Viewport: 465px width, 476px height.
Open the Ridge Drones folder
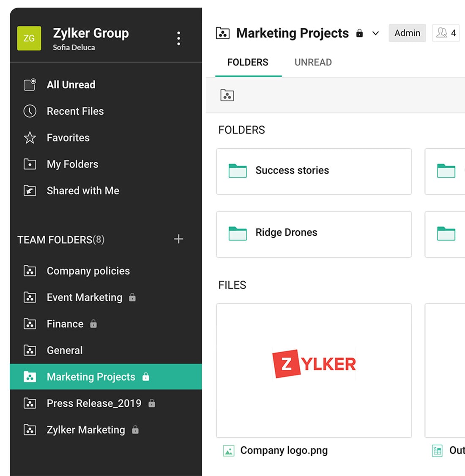313,234
